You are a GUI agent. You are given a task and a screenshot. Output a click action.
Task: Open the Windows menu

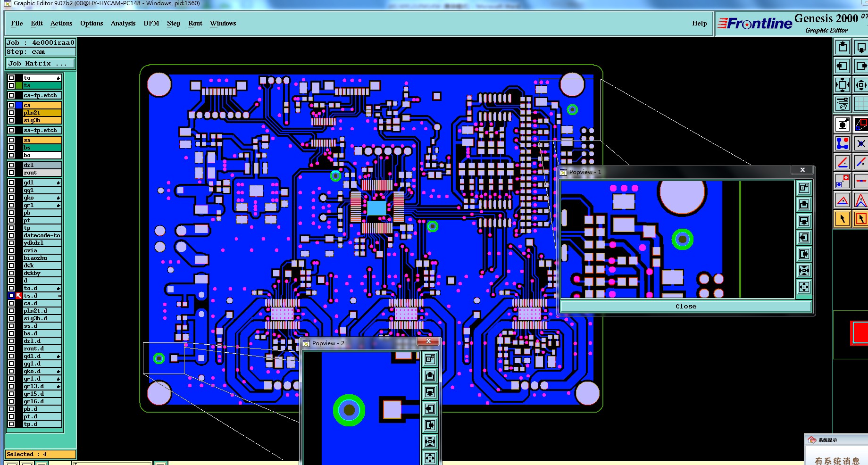[x=223, y=23]
